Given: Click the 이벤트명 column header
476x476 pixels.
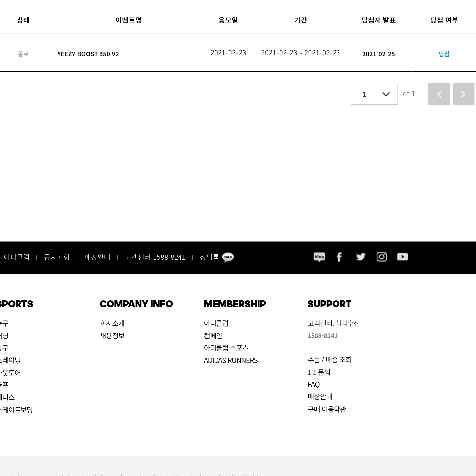Looking at the screenshot, I should 128,20.
